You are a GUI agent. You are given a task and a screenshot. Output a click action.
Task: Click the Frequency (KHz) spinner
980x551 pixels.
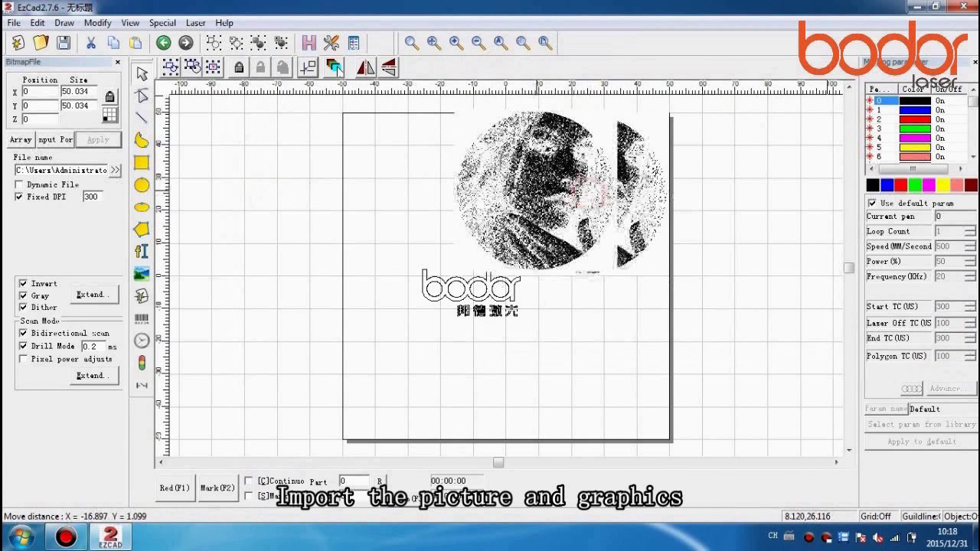tap(970, 276)
